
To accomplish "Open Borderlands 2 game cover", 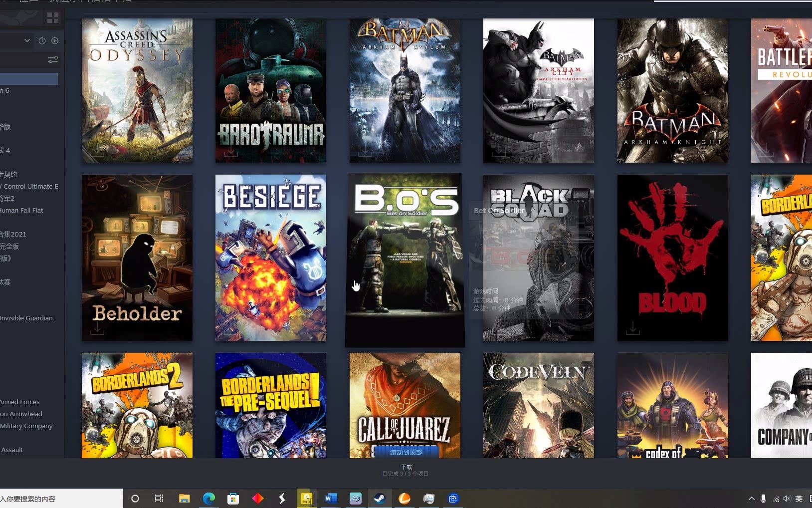I will pyautogui.click(x=137, y=406).
